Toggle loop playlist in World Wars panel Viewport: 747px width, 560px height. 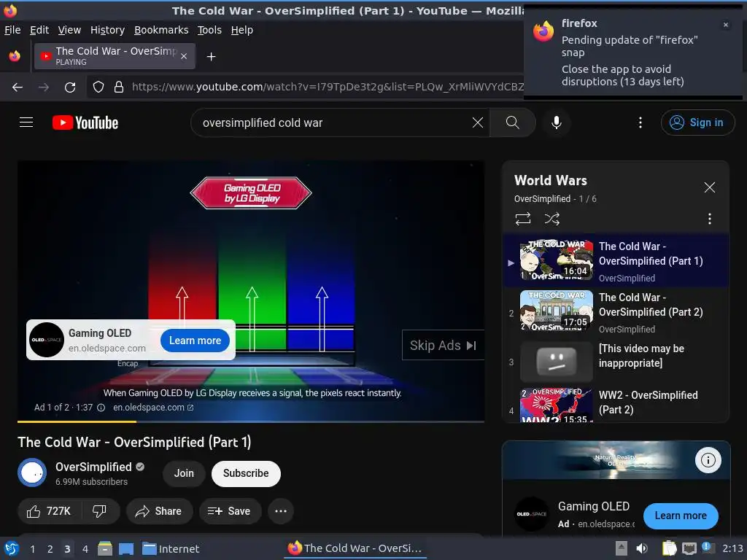522,219
